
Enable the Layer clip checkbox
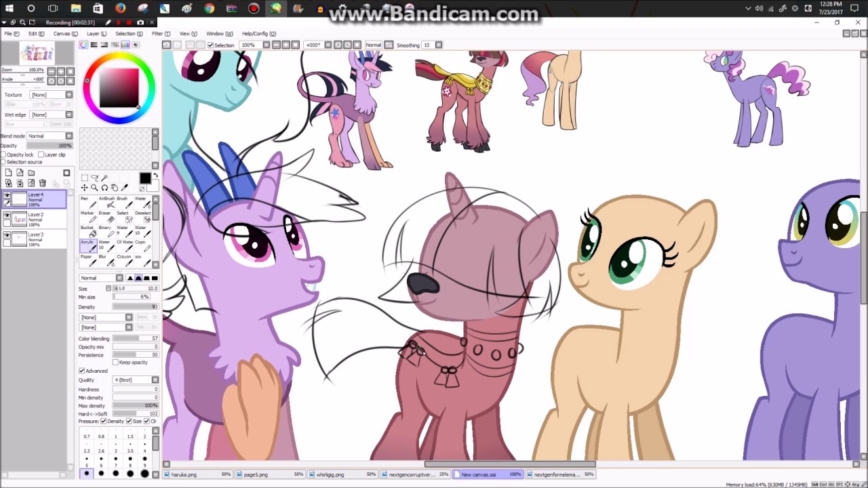point(42,155)
